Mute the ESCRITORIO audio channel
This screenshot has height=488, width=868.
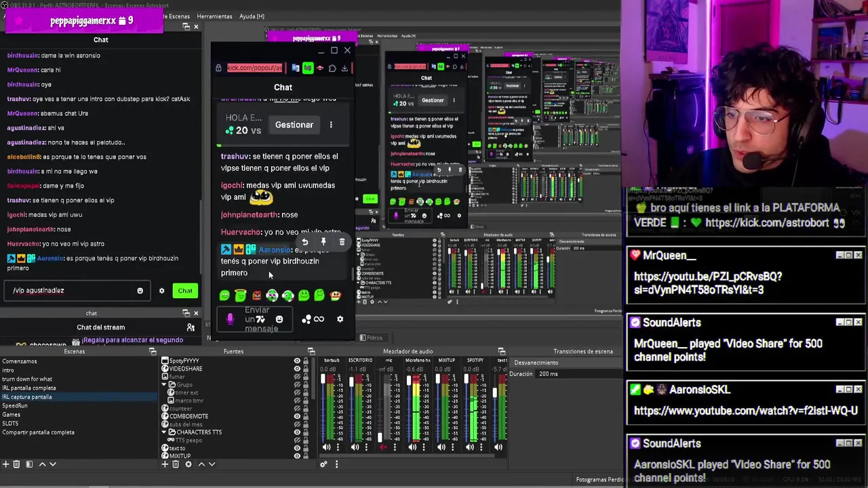(355, 447)
